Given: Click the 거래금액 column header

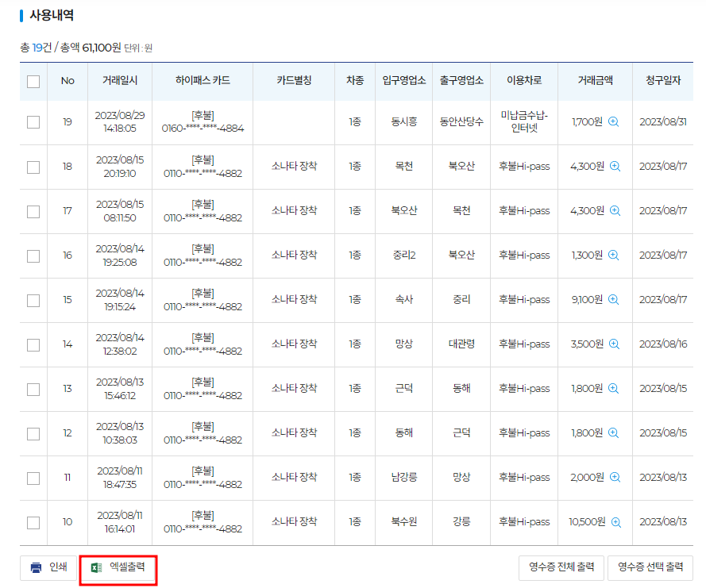Looking at the screenshot, I should coord(596,80).
